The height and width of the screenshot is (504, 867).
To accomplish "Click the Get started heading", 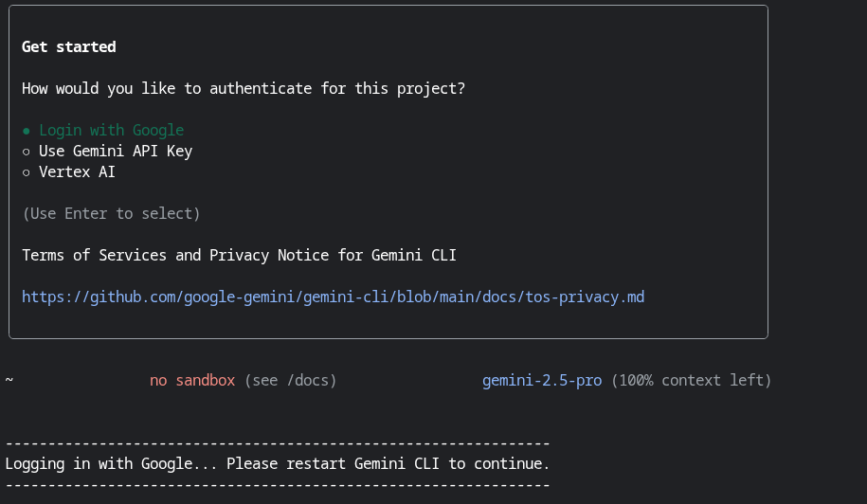I will [68, 47].
